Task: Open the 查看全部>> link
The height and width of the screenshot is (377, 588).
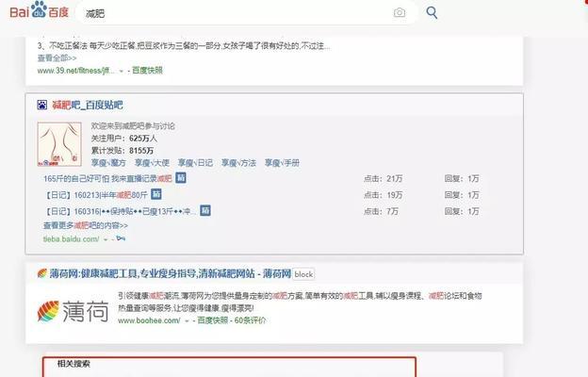Action: pos(57,58)
